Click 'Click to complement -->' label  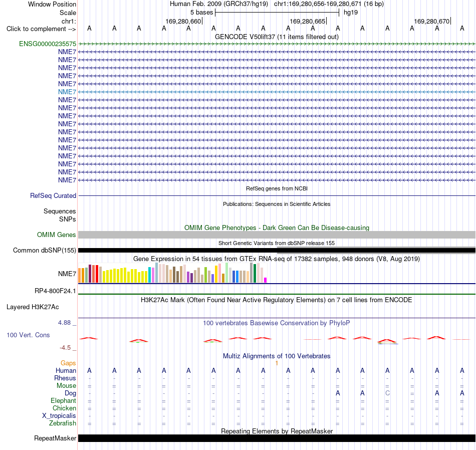41,29
